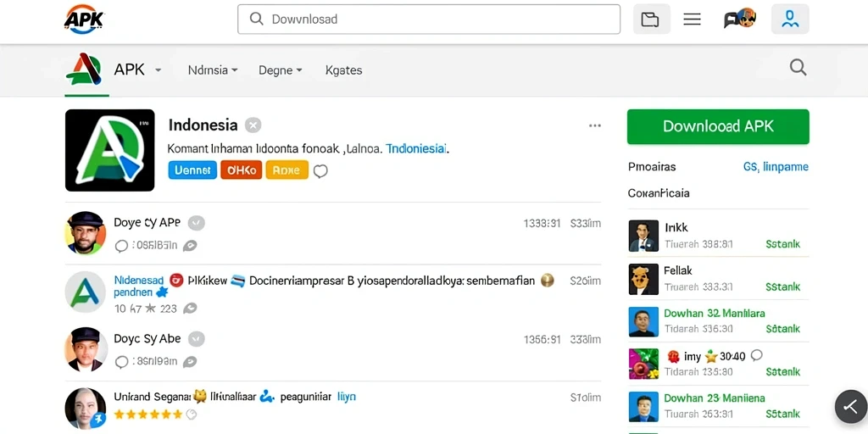The height and width of the screenshot is (434, 868).
Task: Open the GS, linpame link
Action: pyautogui.click(x=776, y=167)
